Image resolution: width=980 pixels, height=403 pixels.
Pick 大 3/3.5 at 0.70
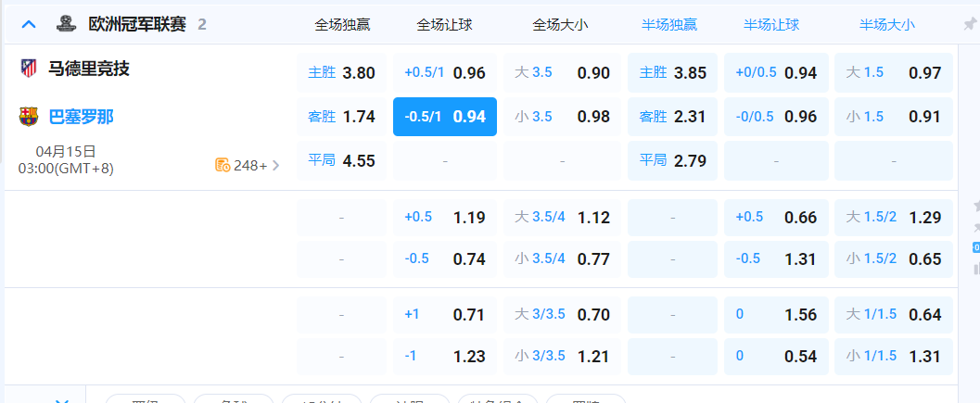(563, 314)
